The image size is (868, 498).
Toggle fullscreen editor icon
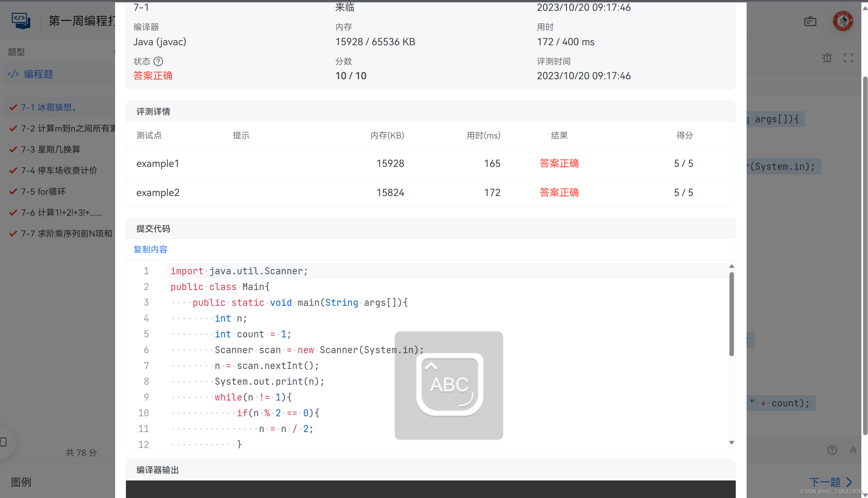pyautogui.click(x=848, y=58)
